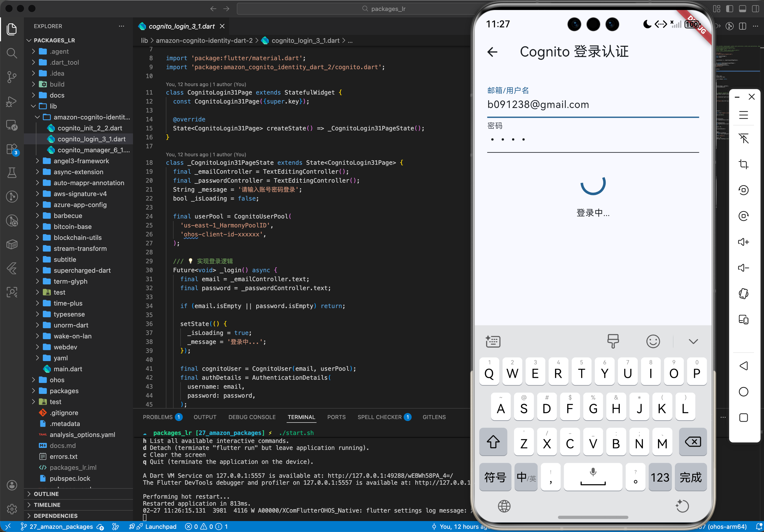
Task: Toggle panel layout button in title bar
Action: point(742,9)
